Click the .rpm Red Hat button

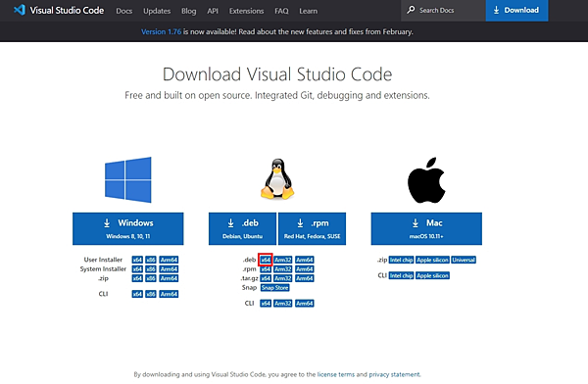click(312, 229)
